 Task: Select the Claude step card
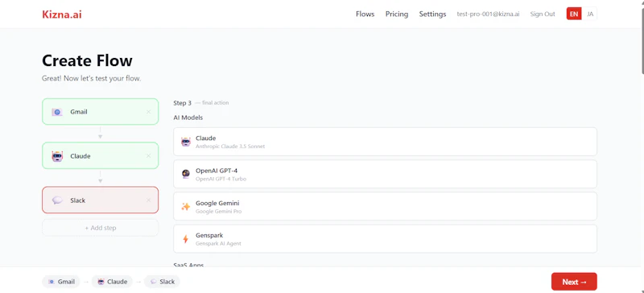coord(100,155)
